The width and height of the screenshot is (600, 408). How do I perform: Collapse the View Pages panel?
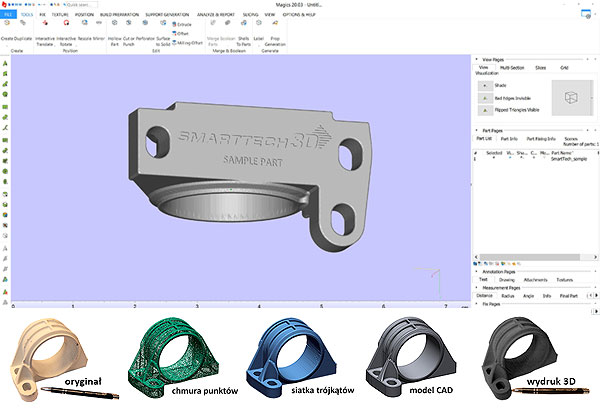(476, 59)
